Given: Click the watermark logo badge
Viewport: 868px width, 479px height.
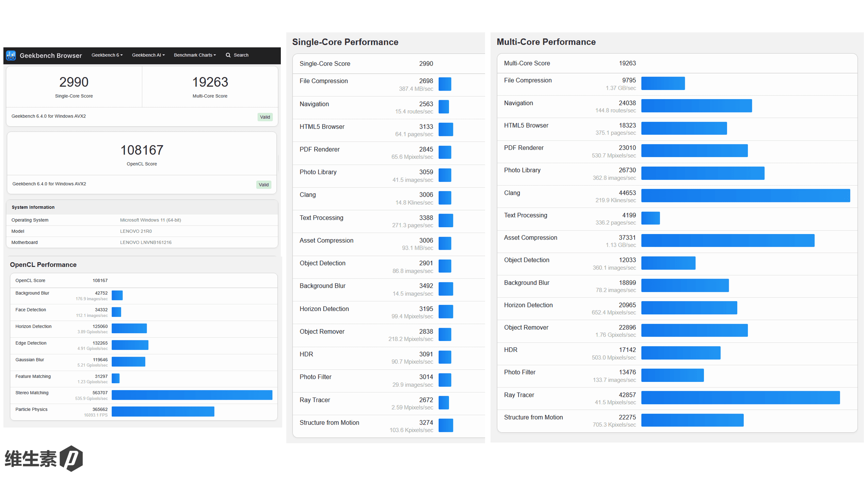Looking at the screenshot, I should tap(71, 458).
